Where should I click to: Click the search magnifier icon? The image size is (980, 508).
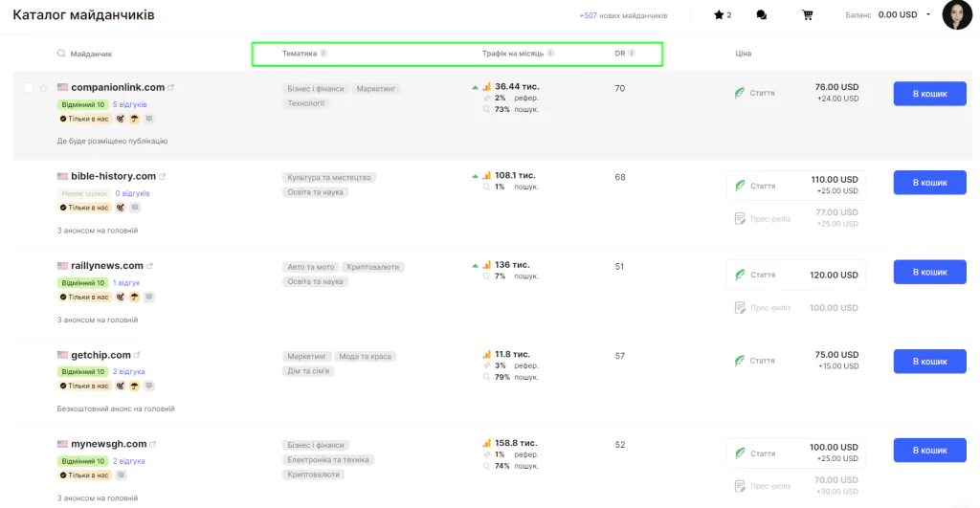[61, 54]
